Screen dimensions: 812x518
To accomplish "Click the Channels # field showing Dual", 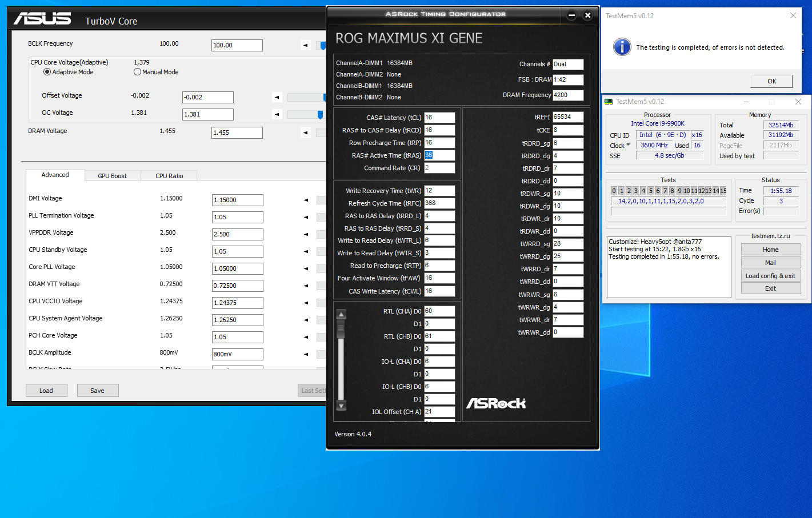I will coord(568,65).
